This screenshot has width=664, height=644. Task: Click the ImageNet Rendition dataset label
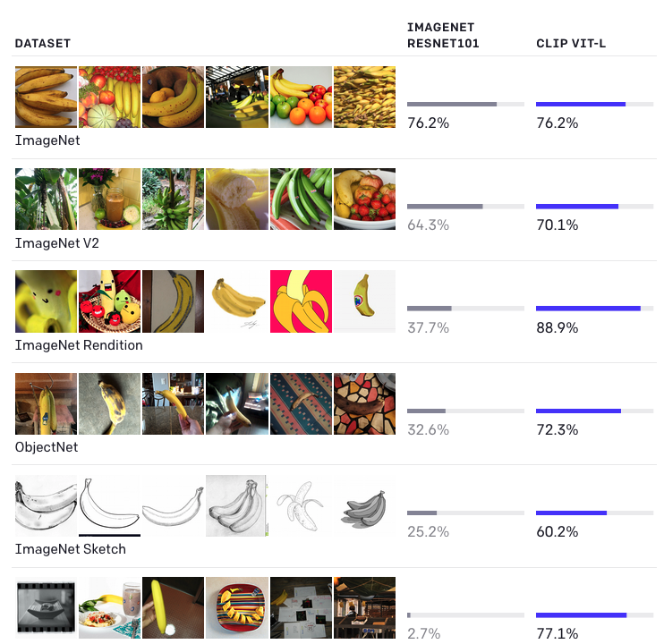pos(79,345)
